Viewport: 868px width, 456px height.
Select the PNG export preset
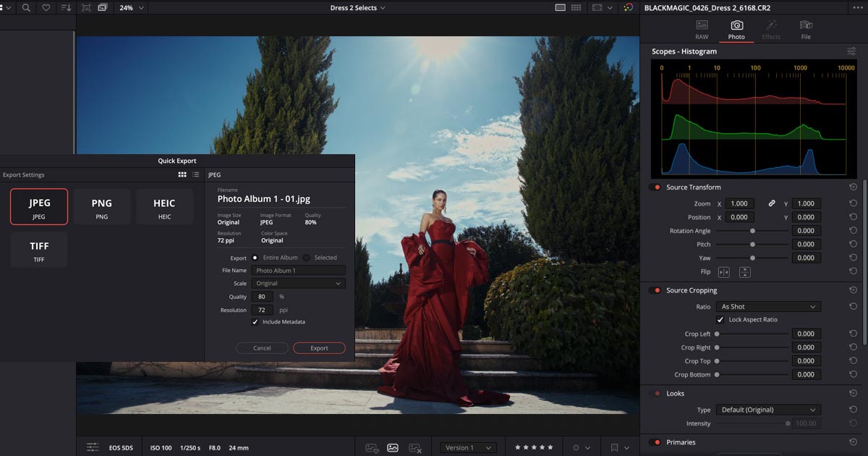pos(102,206)
